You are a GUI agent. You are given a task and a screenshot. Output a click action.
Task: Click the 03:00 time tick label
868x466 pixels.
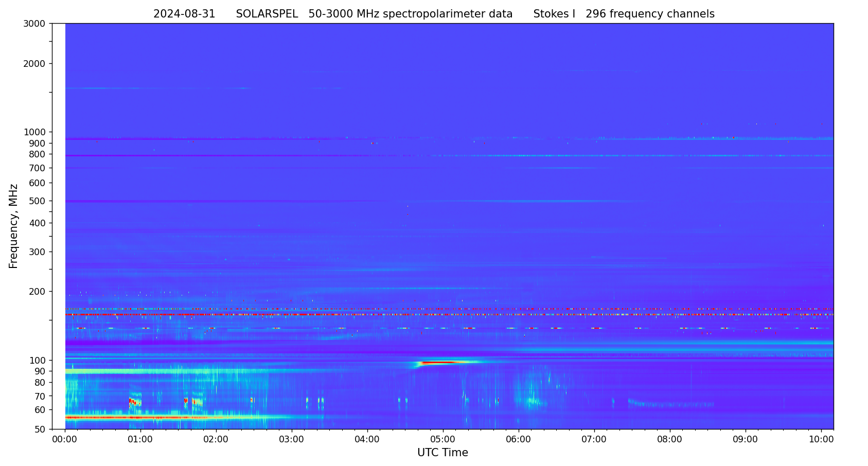(x=292, y=440)
